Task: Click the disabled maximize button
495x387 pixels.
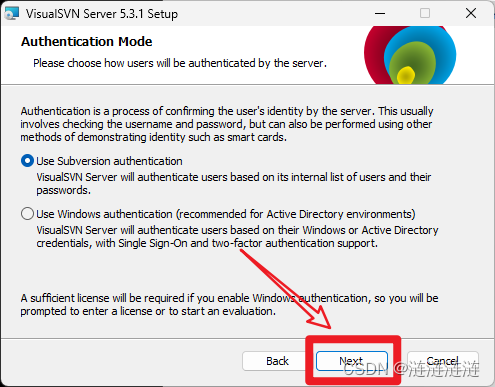Action: (425, 13)
